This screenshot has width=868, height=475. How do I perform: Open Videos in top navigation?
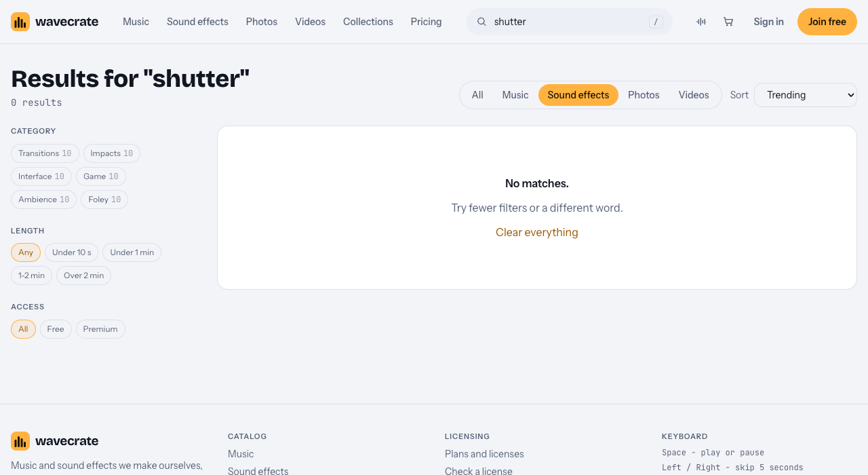[310, 22]
